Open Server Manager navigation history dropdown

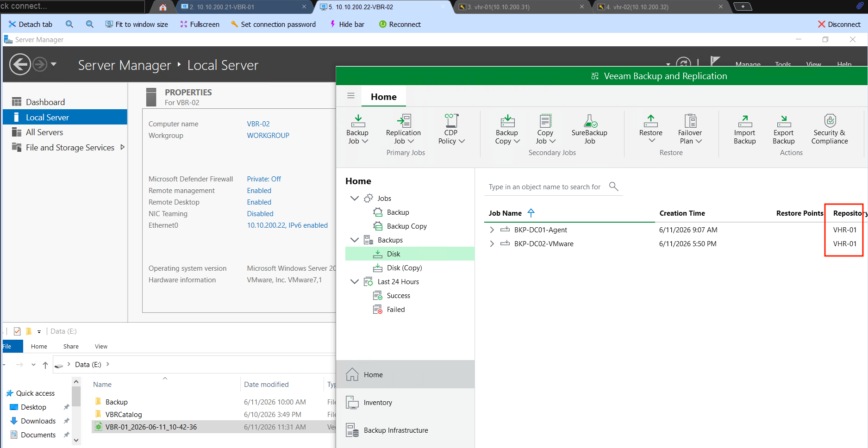54,64
